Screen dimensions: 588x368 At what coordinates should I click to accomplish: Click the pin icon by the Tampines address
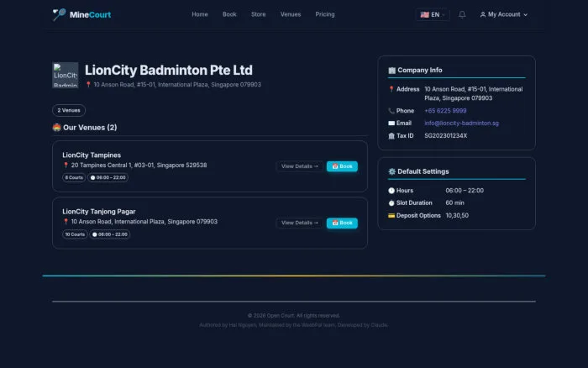coord(66,165)
